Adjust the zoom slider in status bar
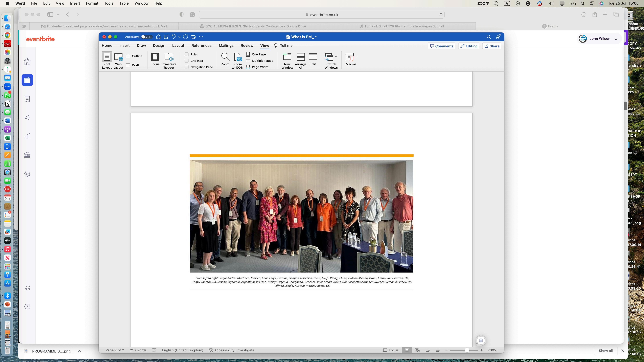 pos(466,350)
